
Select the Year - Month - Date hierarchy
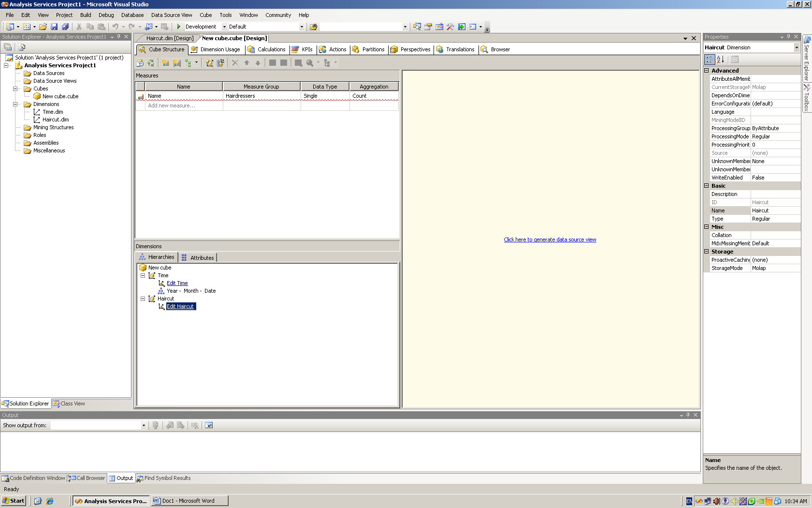click(191, 291)
